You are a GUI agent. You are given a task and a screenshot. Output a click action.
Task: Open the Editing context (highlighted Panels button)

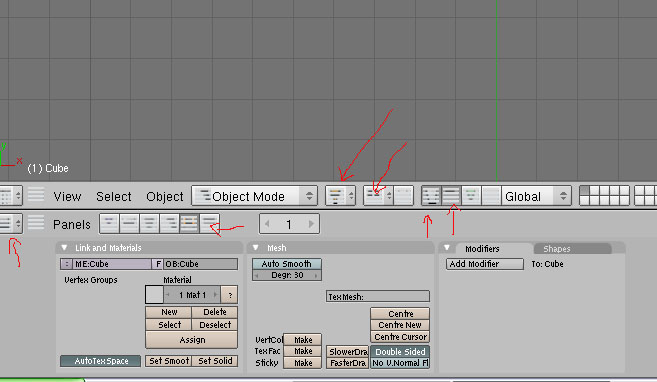tap(189, 224)
